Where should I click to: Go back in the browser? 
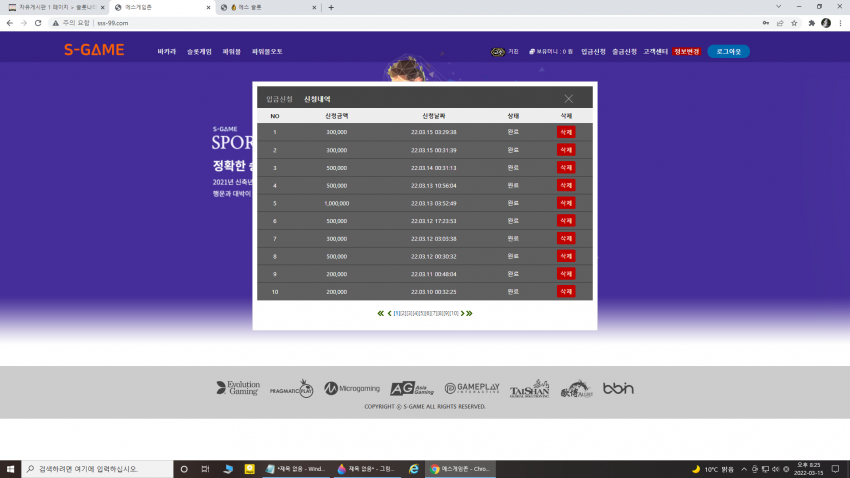10,23
